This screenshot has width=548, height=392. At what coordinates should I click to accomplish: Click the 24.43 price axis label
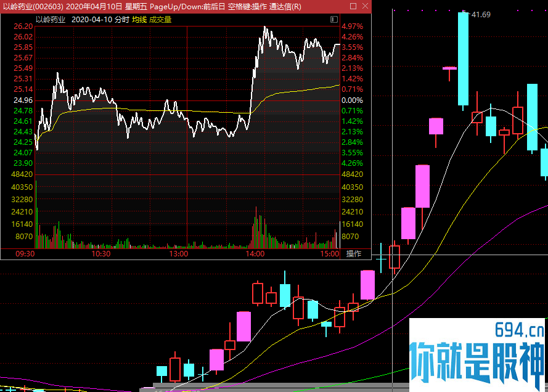click(23, 132)
